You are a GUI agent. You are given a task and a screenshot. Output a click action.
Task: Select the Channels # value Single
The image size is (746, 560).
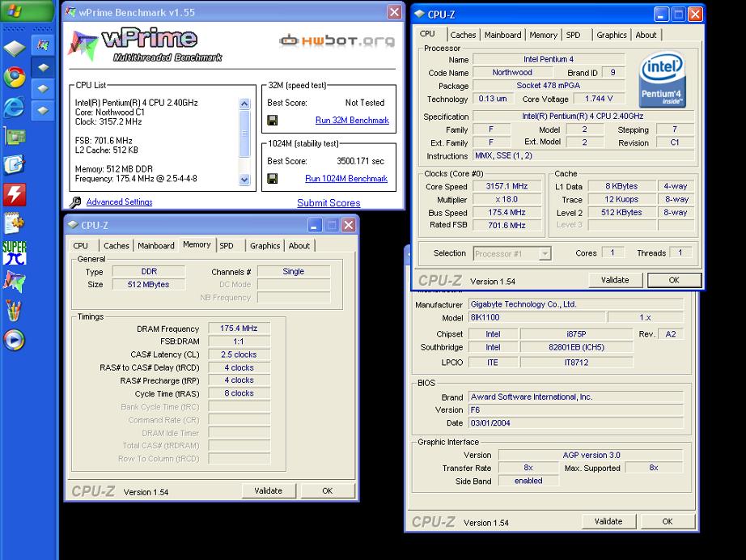pyautogui.click(x=294, y=271)
